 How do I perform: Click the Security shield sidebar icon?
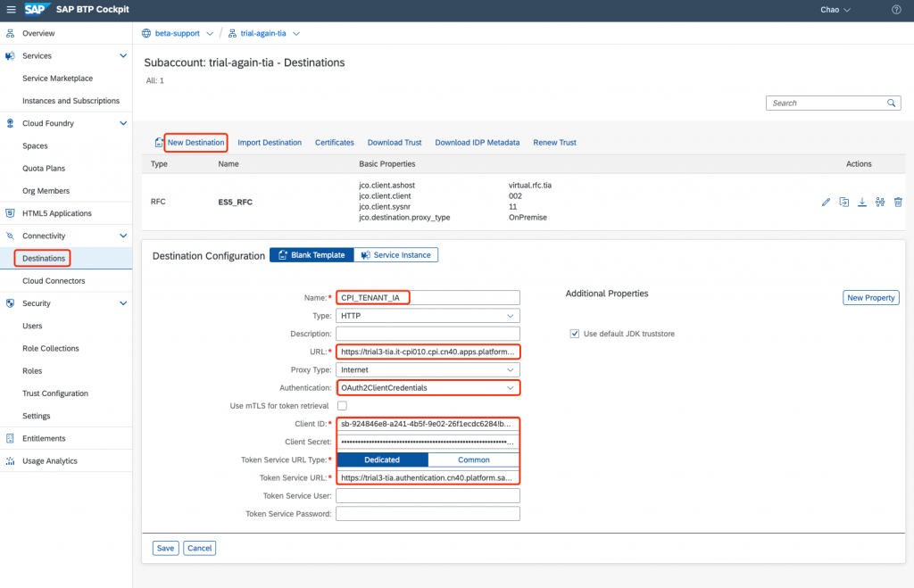point(10,303)
